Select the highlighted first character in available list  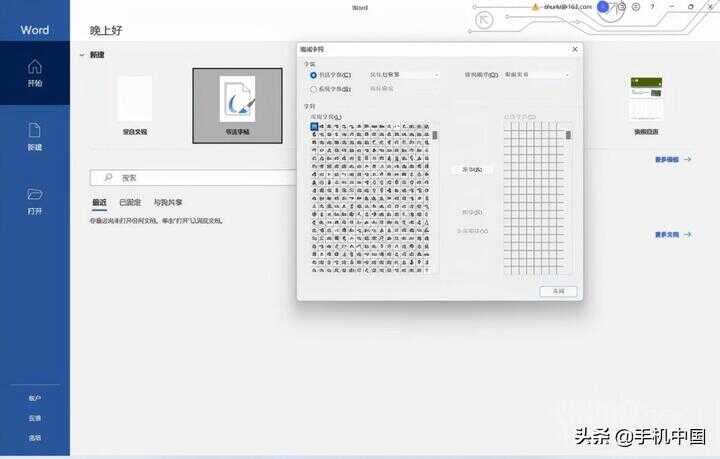314,126
